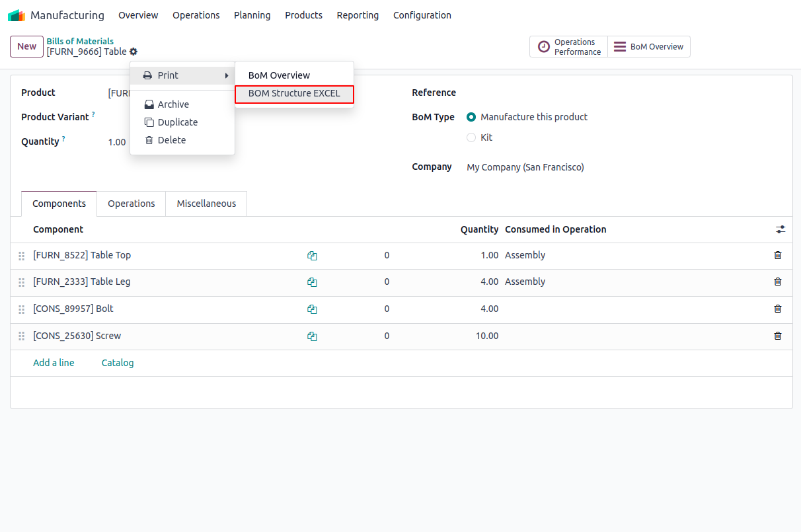Click the BoM copy icon for Bolt row
Viewport: 801px width, 532px height.
coord(312,309)
